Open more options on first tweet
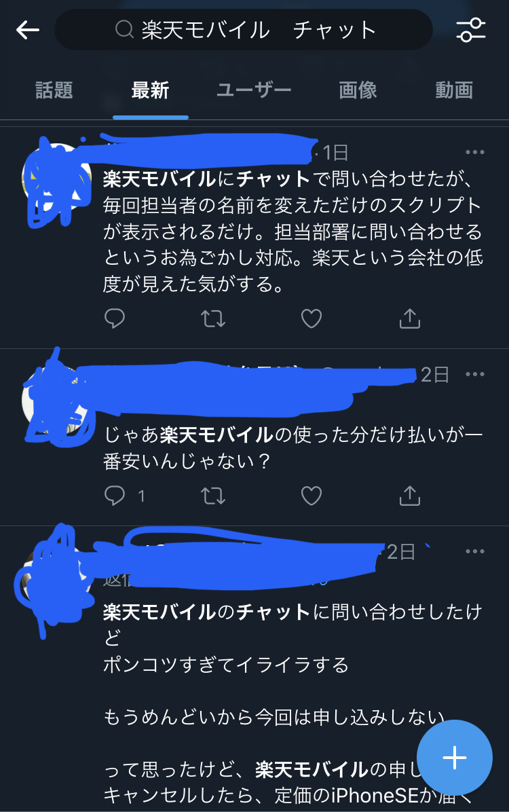Viewport: 509px width, 812px height. [475, 152]
